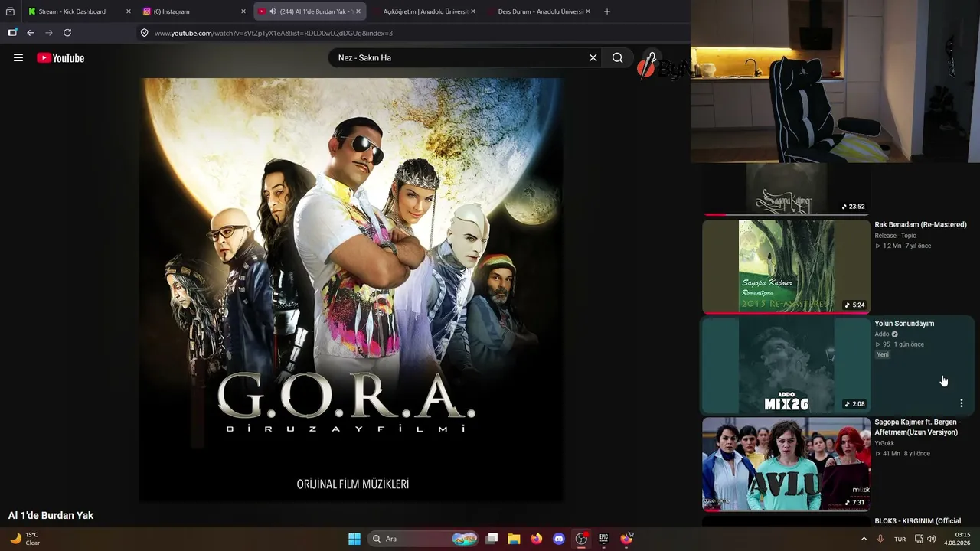Click the taskbar search box "Ara"
This screenshot has height=551, width=980.
[423, 539]
